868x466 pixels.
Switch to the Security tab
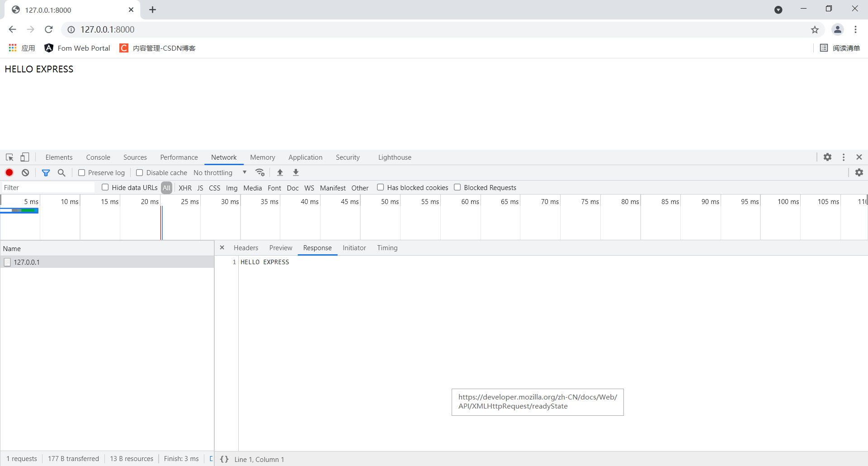click(348, 157)
